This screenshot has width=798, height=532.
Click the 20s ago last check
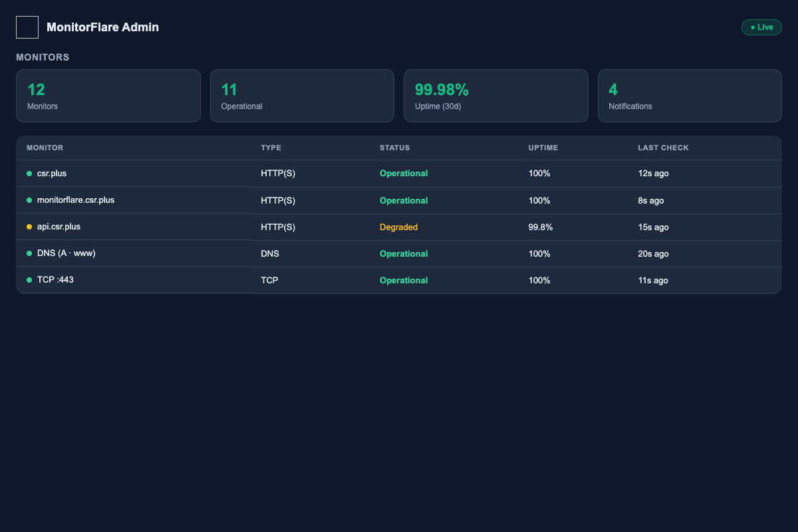coord(653,254)
